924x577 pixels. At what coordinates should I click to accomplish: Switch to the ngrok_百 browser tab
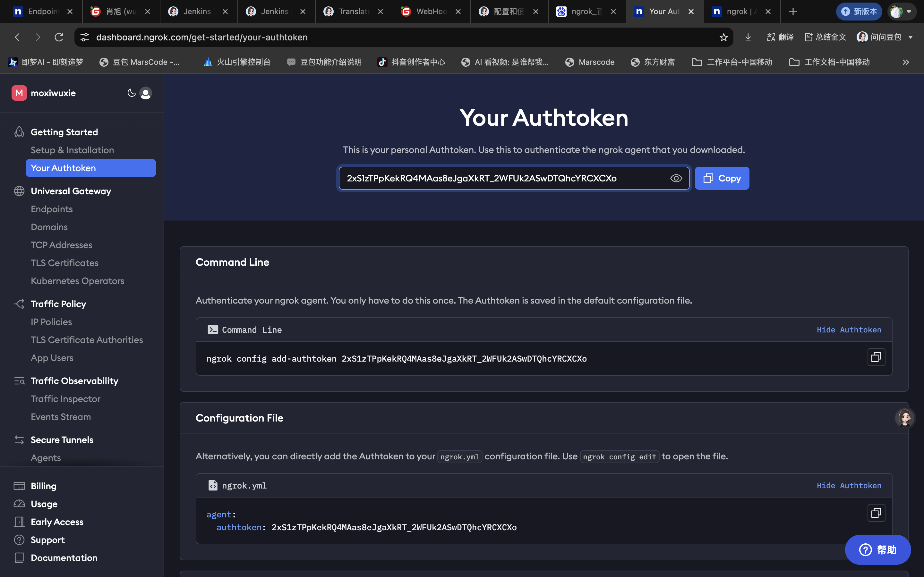click(x=586, y=12)
